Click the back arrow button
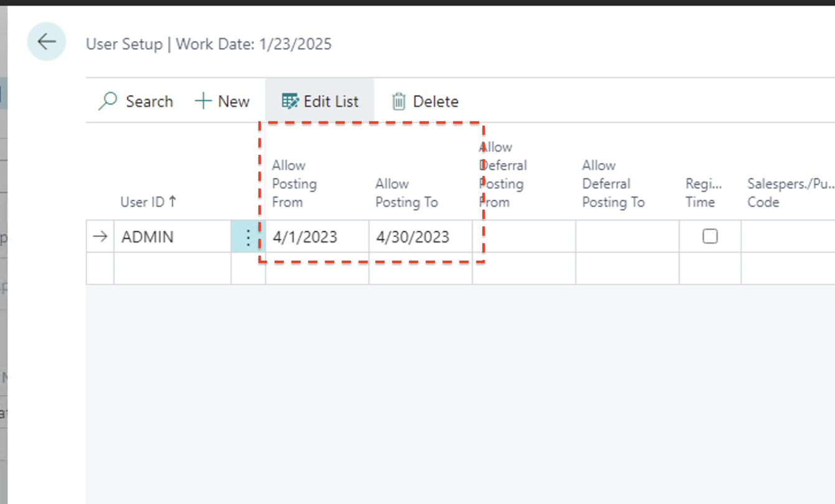The height and width of the screenshot is (504, 835). coord(47,42)
